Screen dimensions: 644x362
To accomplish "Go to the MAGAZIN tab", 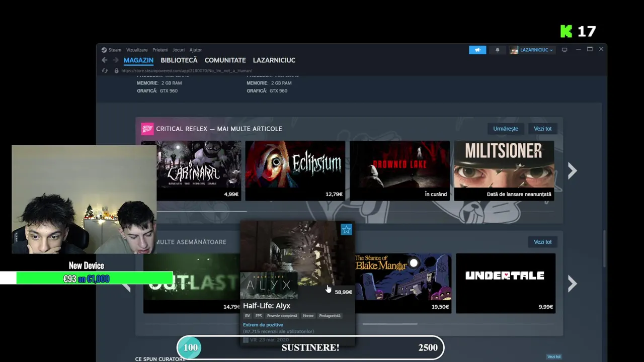I will pyautogui.click(x=138, y=60).
